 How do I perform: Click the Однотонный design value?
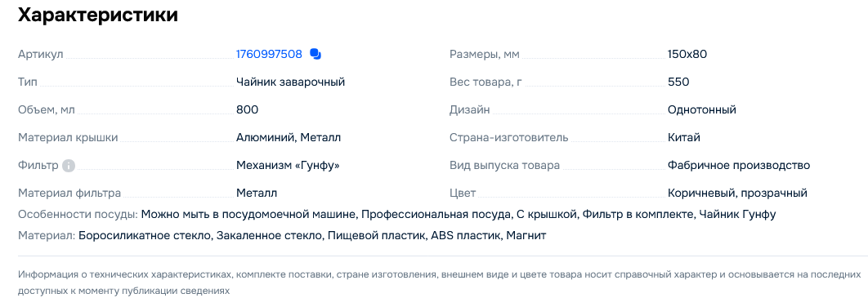tap(702, 109)
